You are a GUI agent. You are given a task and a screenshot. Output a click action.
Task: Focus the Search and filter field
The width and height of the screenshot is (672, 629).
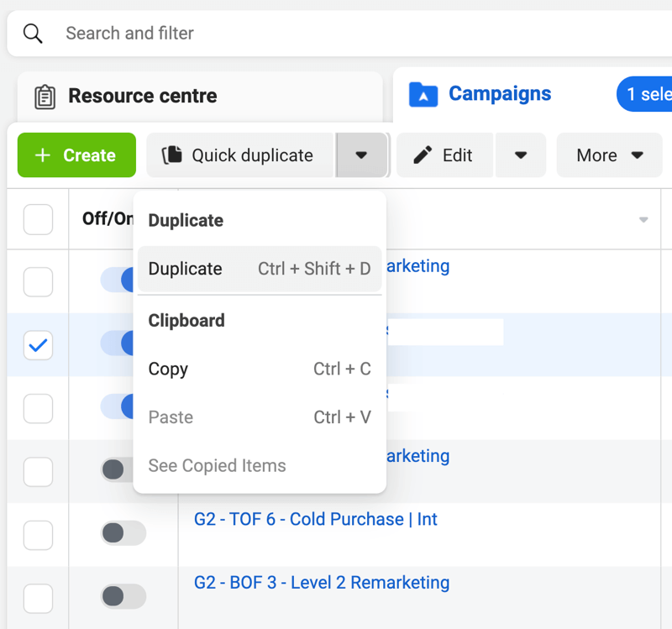[336, 34]
